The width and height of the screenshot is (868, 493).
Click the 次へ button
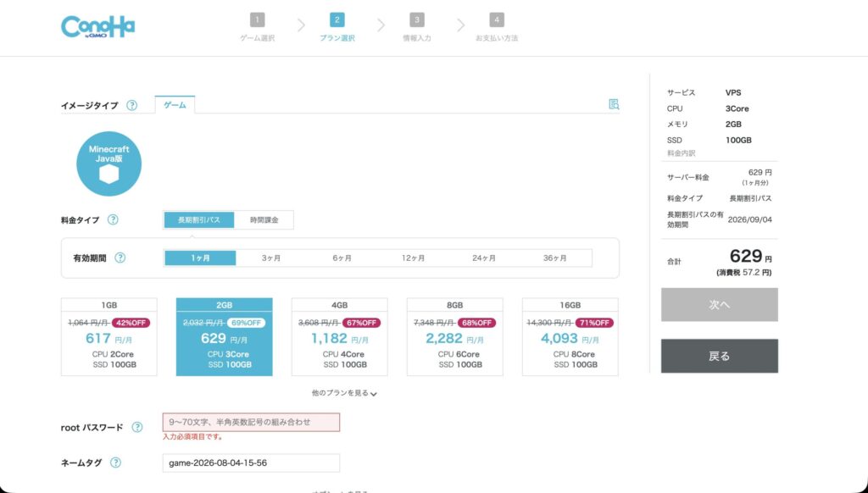719,304
